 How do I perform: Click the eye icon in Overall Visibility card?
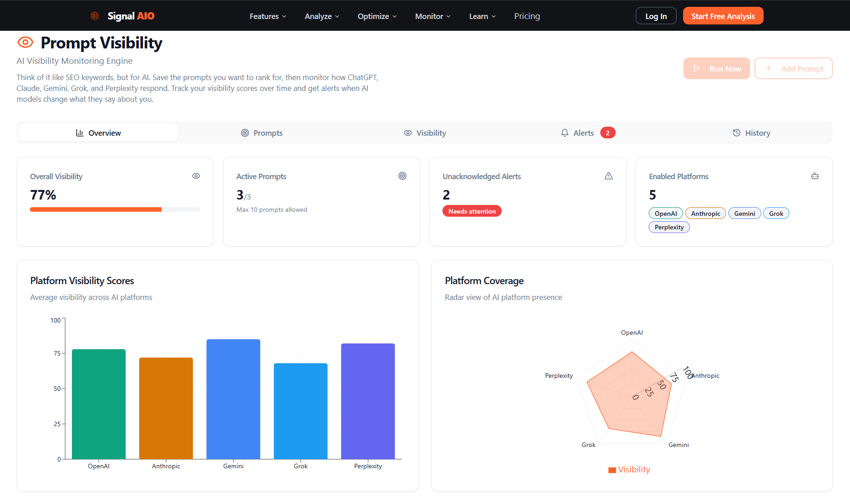coord(196,176)
